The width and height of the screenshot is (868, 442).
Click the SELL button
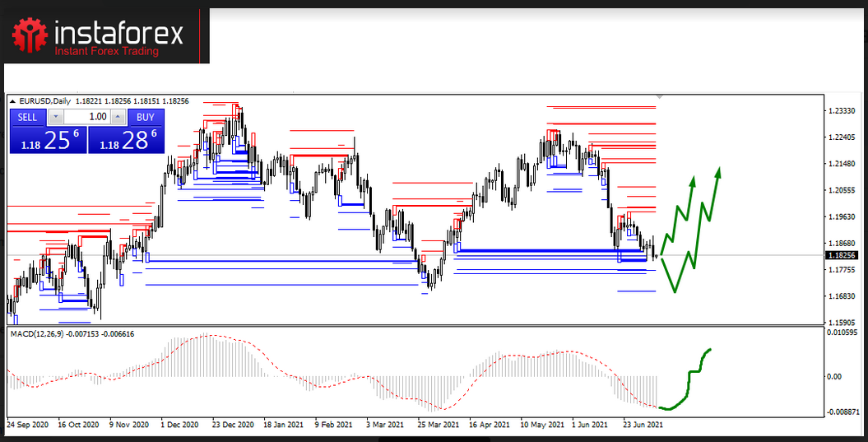[28, 117]
